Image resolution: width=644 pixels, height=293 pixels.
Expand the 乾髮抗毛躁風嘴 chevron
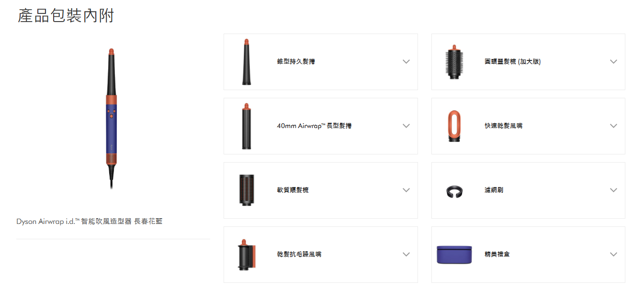tap(406, 255)
